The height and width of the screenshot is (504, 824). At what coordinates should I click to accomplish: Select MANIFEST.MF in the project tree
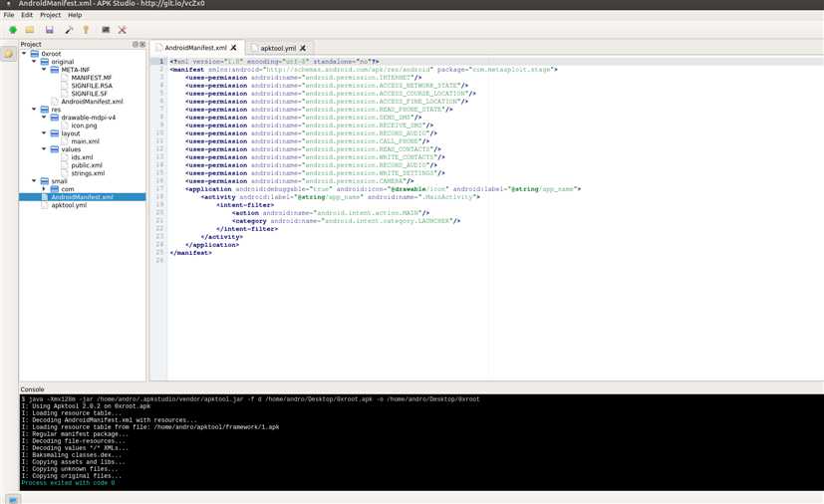pos(92,78)
